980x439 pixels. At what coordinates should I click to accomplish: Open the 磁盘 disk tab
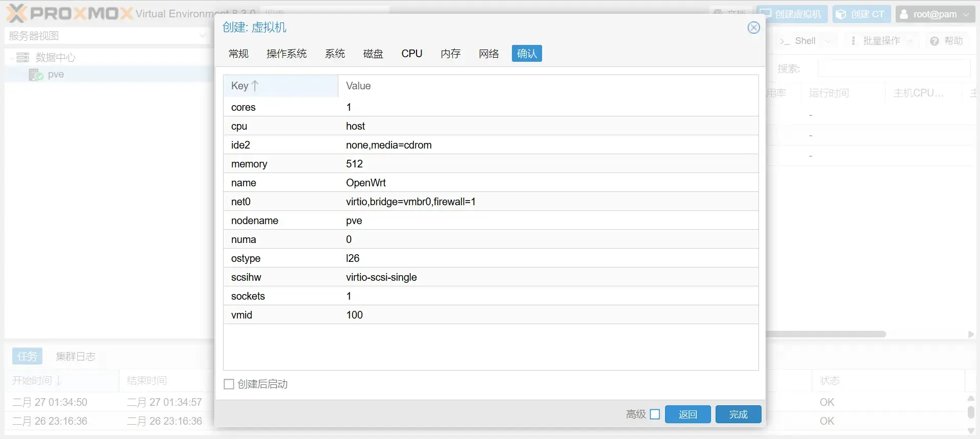pyautogui.click(x=373, y=54)
